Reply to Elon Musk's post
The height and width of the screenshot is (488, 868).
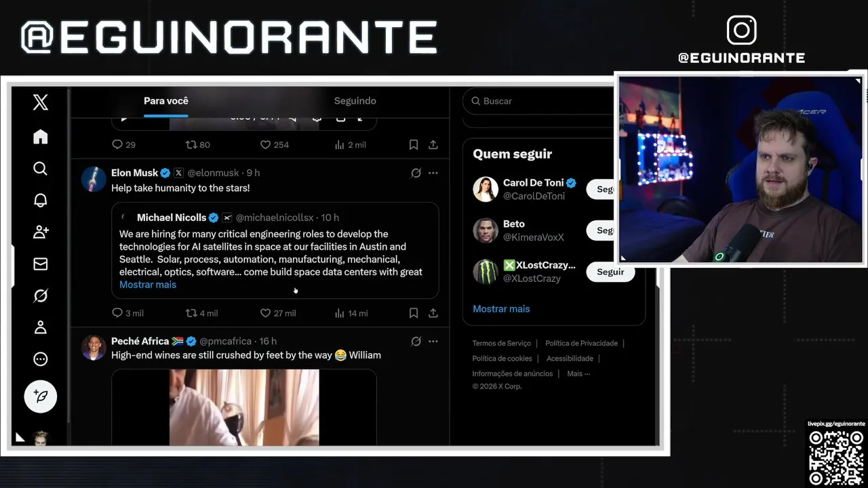[x=117, y=313]
